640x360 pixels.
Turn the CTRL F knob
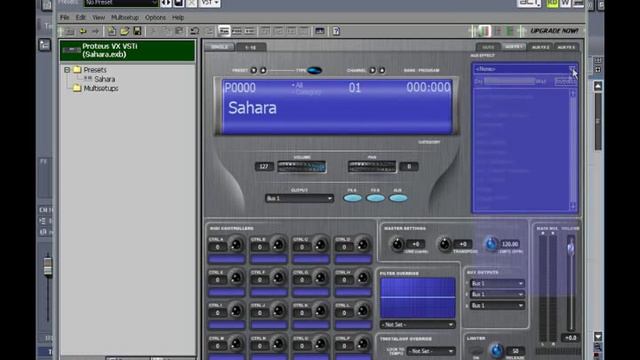click(278, 277)
